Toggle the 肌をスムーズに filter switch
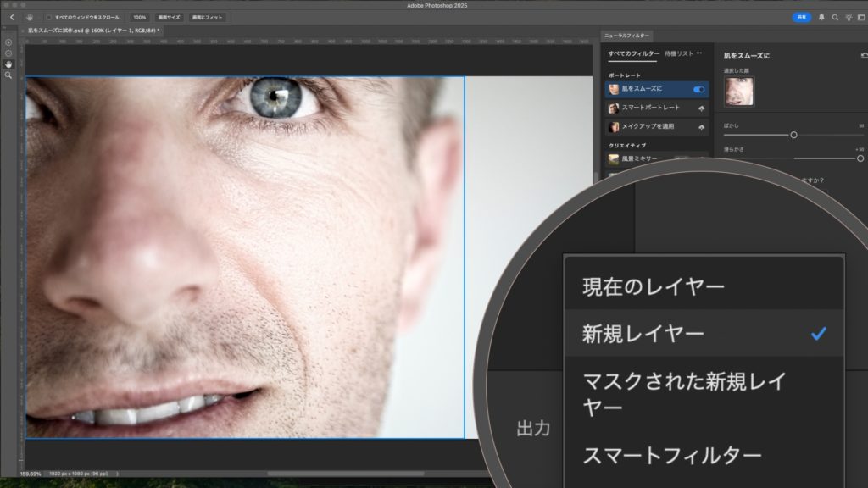The image size is (868, 488). (x=699, y=89)
